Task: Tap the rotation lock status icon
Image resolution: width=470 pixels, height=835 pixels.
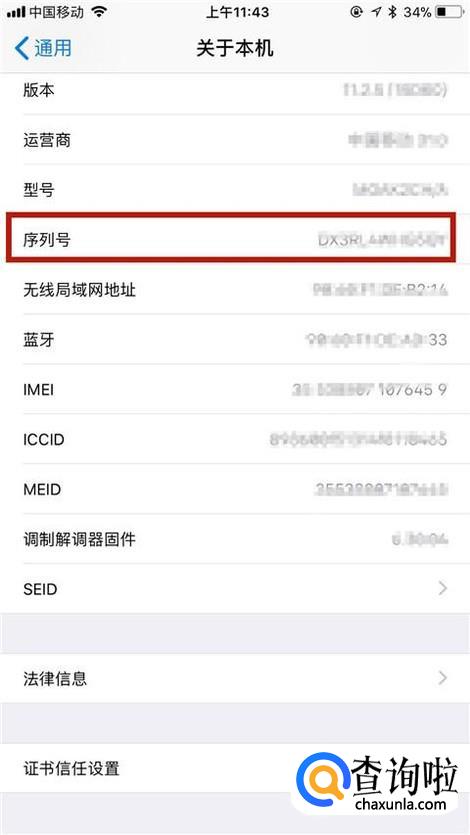Action: (357, 12)
